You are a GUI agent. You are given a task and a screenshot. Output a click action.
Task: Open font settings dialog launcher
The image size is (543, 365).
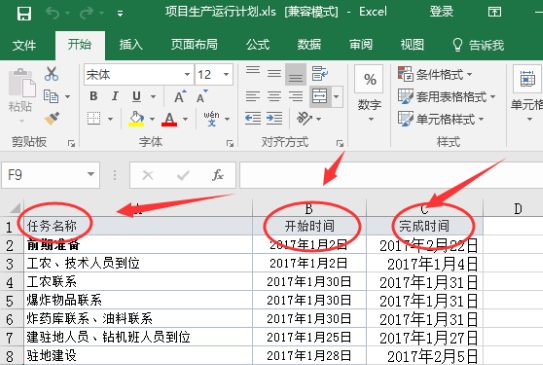pos(230,143)
